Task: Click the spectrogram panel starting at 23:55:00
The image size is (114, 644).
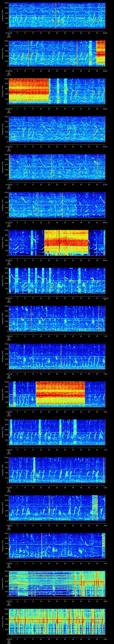Action: (x=57, y=129)
